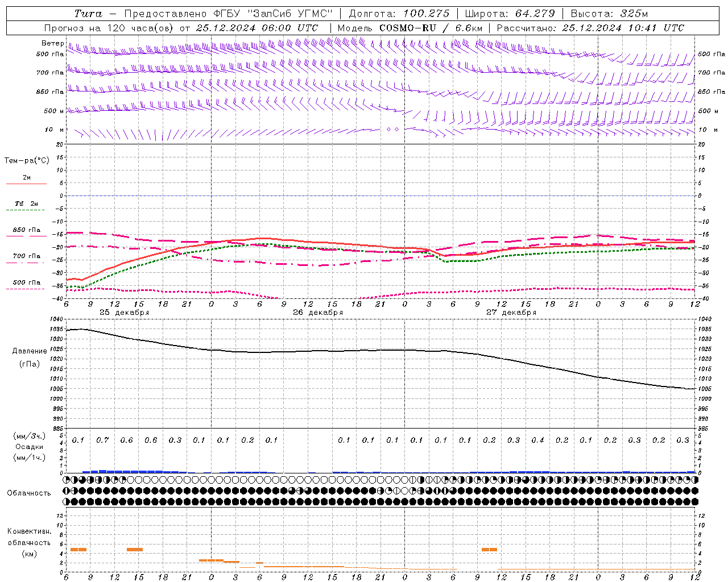Screen dimensions: 728x582
Task: Click the '(км)' unit of the convective cloud panel
Action: (29, 554)
